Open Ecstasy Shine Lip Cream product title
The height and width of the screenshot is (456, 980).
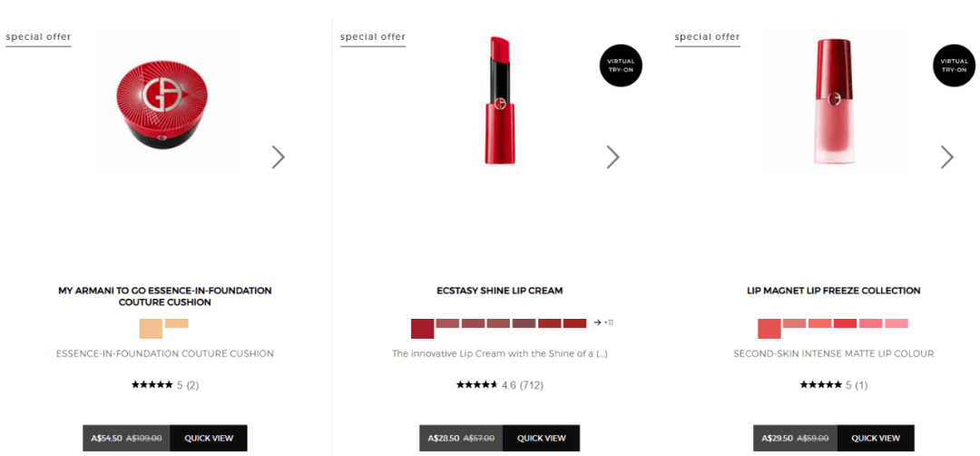click(x=499, y=291)
